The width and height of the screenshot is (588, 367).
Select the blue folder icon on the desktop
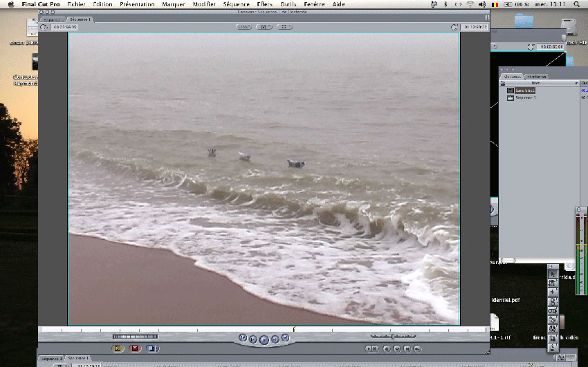[524, 21]
